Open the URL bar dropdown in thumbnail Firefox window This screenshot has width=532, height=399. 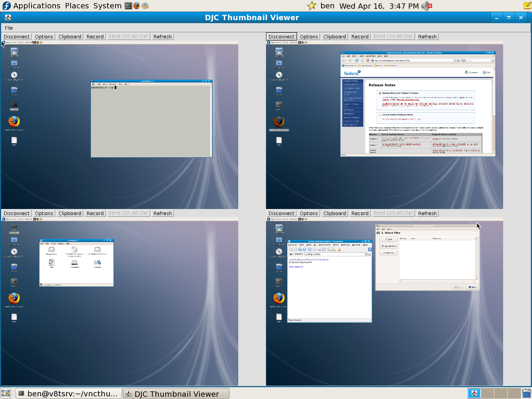tap(455, 60)
